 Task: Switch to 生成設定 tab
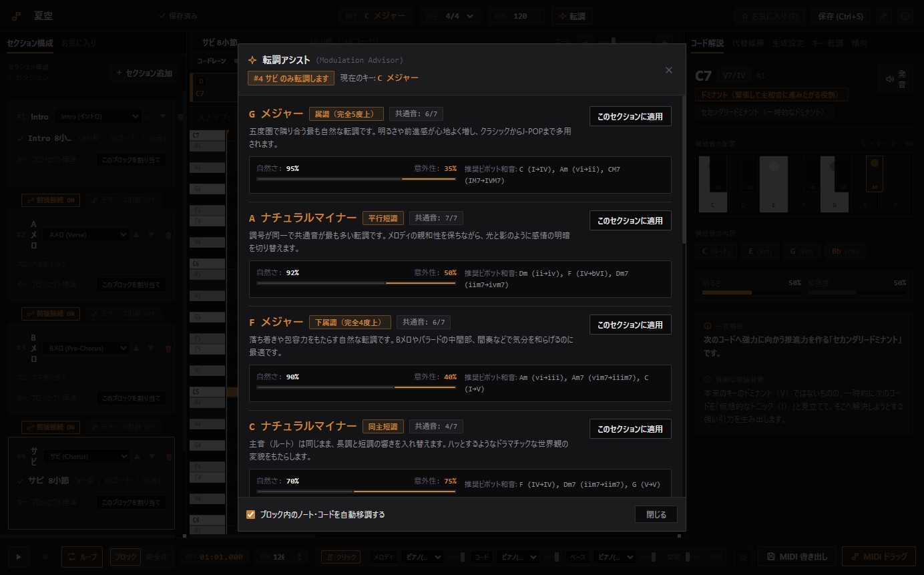[x=788, y=43]
